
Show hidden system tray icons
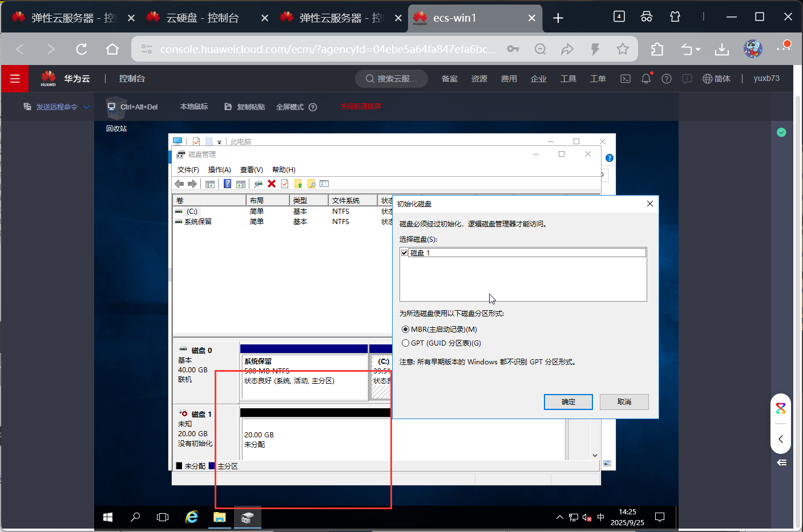pos(559,517)
